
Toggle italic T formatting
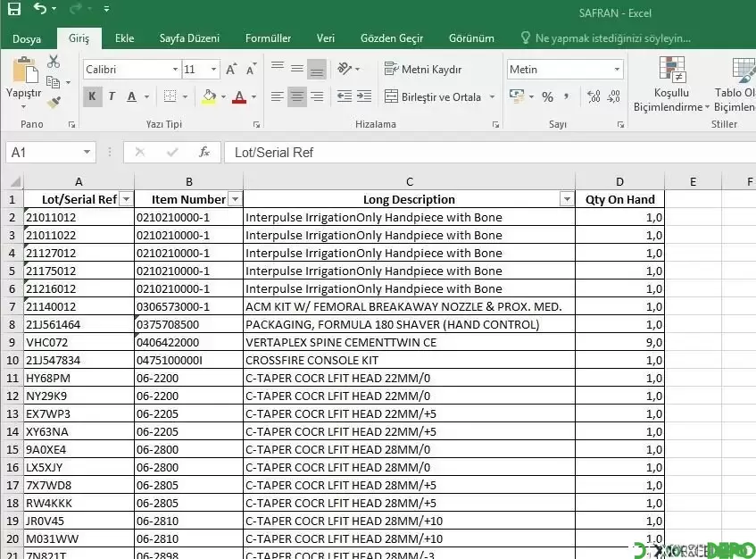tap(112, 96)
